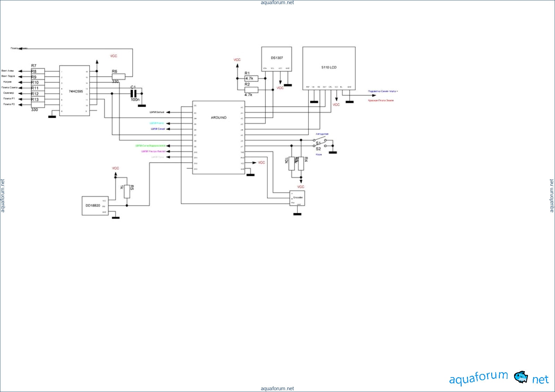This screenshot has height=392, width=555.
Task: Open the aquaforum.net link at bottom center
Action: (x=277, y=389)
